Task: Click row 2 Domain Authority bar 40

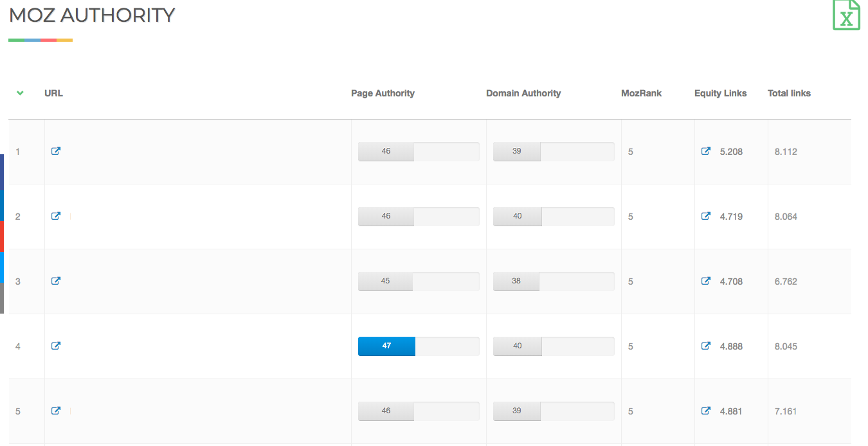Action: pyautogui.click(x=554, y=217)
